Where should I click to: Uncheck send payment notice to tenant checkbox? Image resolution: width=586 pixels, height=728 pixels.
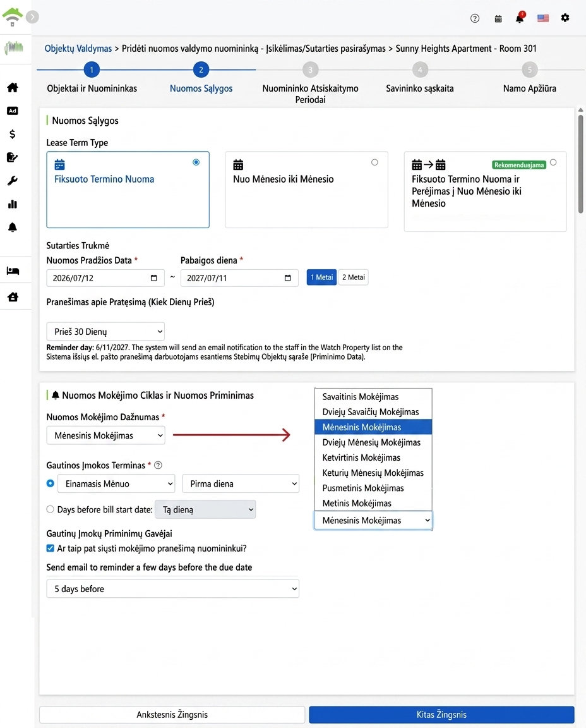tap(50, 549)
